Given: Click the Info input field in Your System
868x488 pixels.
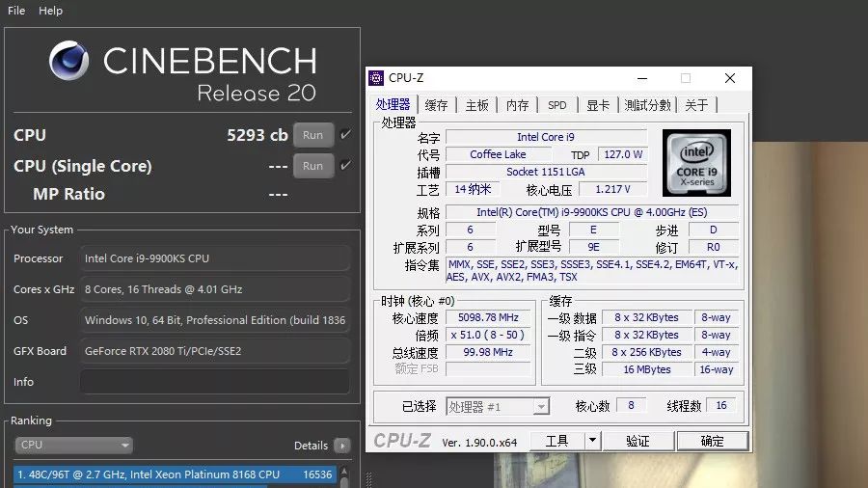Looking at the screenshot, I should [x=215, y=382].
